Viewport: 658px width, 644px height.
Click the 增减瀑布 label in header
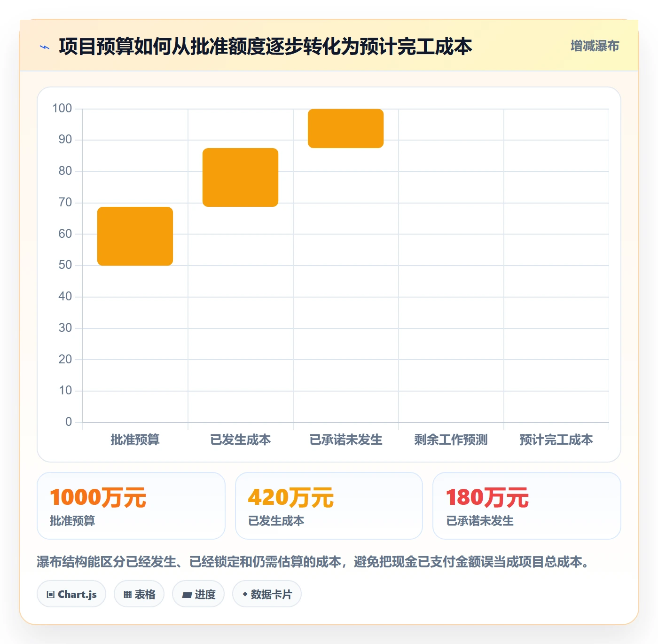pos(595,46)
